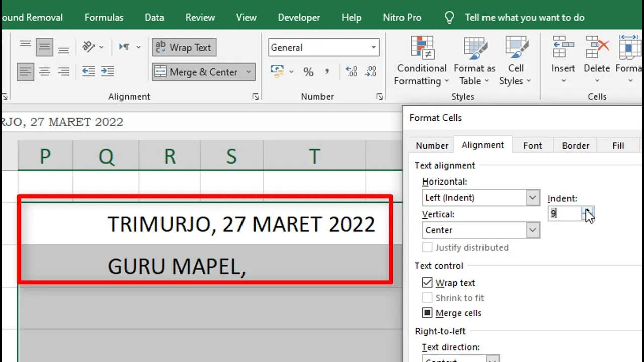Open the Data ribbon tab
The image size is (644, 362).
click(x=154, y=17)
